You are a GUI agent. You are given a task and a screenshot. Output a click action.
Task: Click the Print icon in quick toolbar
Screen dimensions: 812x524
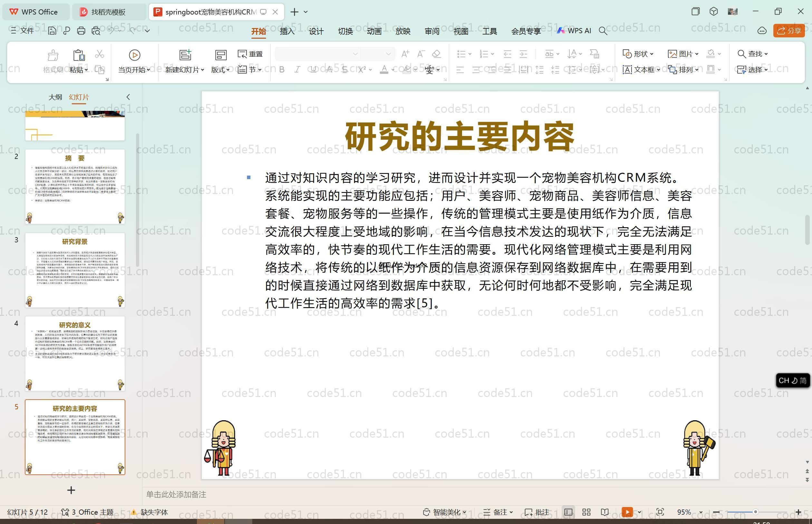coord(81,31)
